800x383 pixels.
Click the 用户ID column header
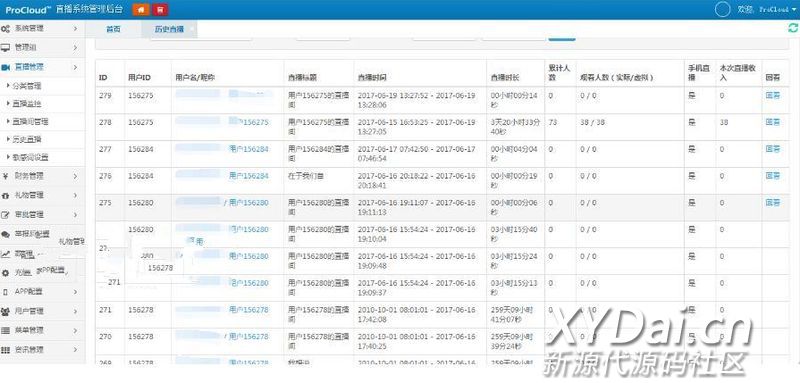(139, 78)
